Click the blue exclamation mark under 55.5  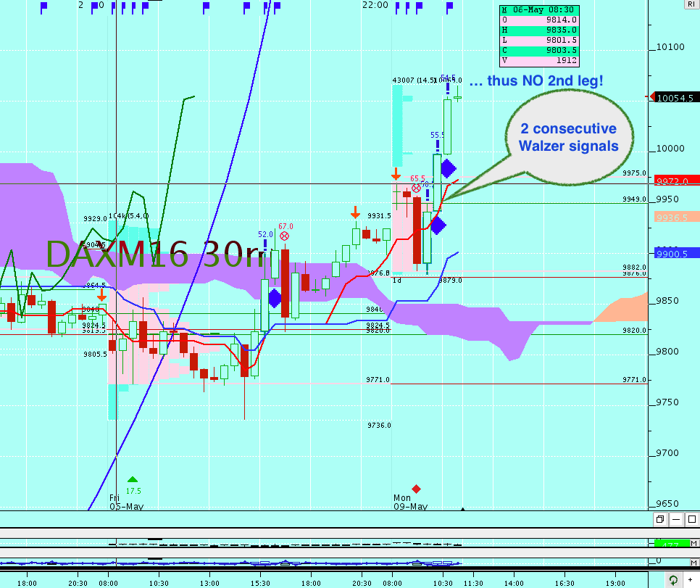coord(438,146)
